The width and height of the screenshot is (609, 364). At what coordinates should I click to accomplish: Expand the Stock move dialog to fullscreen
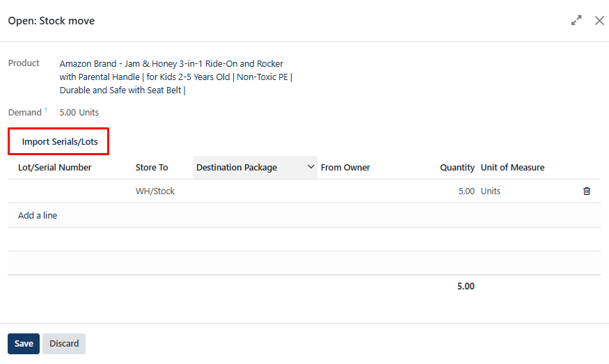[x=576, y=21]
